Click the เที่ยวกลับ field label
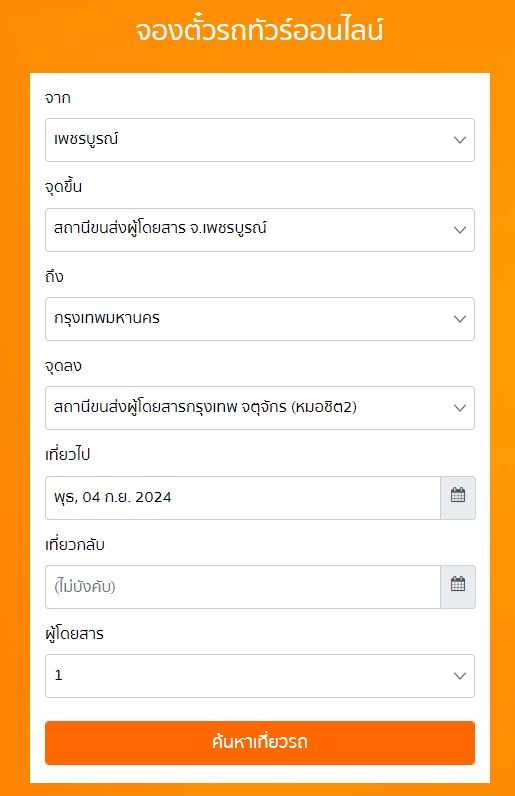The image size is (515, 796). [x=75, y=544]
